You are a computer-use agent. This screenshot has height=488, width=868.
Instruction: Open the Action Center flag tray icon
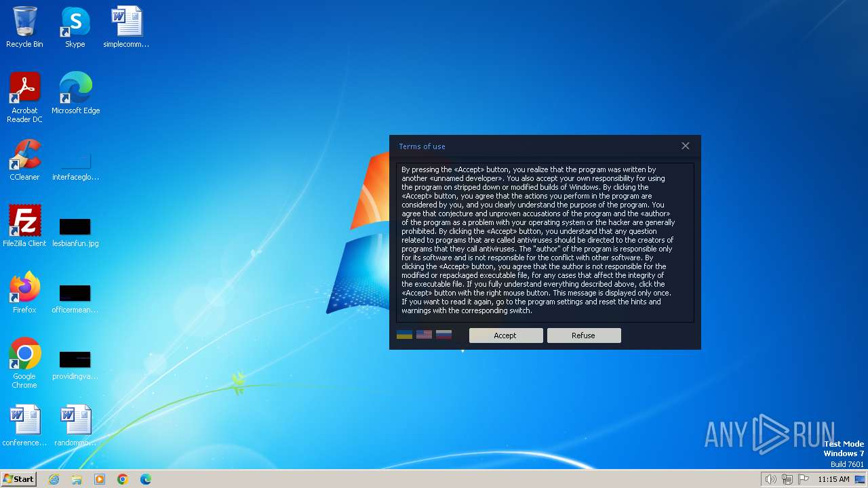pyautogui.click(x=804, y=479)
